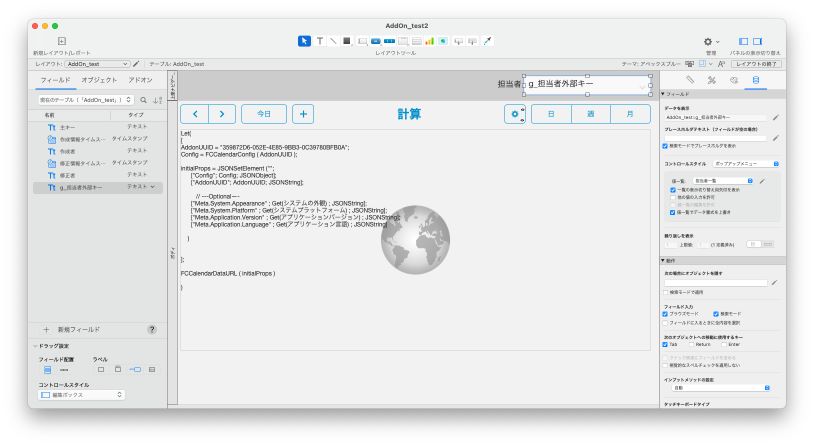814x446 pixels.
Task: Open Inspector Appearance tab
Action: [x=734, y=80]
